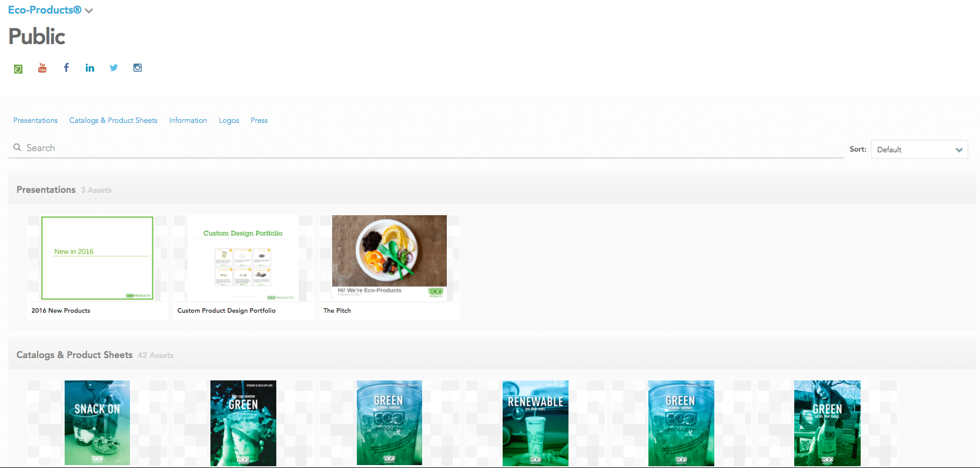Viewport: 980px width, 468px height.
Task: Go to the Logos tab
Action: pyautogui.click(x=229, y=121)
